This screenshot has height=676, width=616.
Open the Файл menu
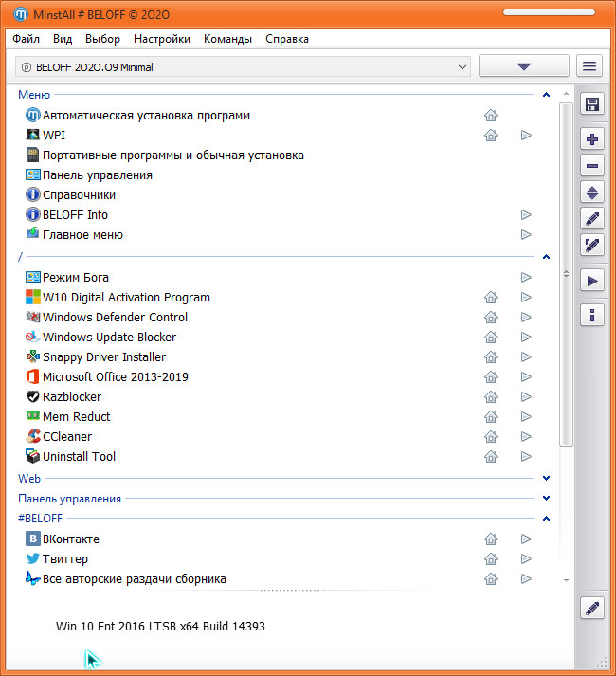(26, 39)
